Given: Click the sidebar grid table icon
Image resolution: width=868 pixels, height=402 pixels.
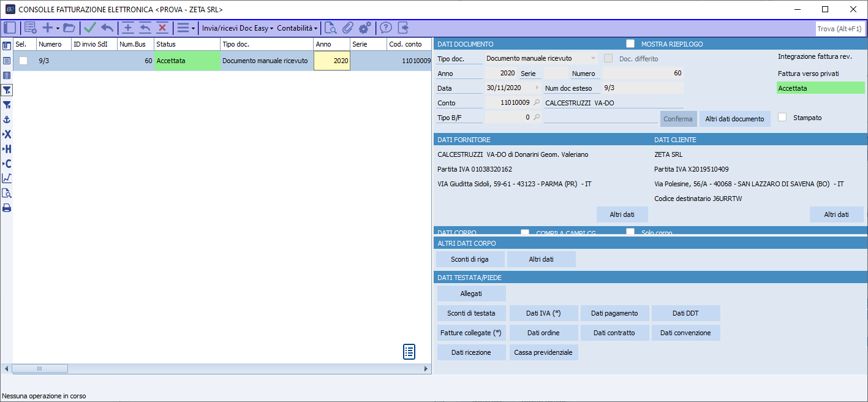Looking at the screenshot, I should [x=7, y=75].
